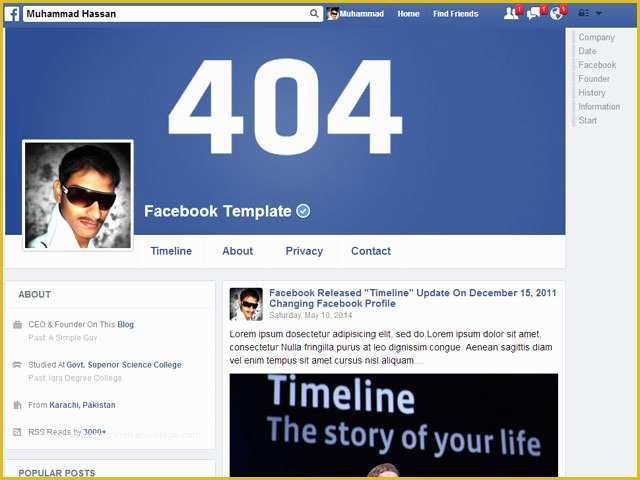Open the Blog link in About
Viewport: 640px width, 480px height.
tap(125, 324)
